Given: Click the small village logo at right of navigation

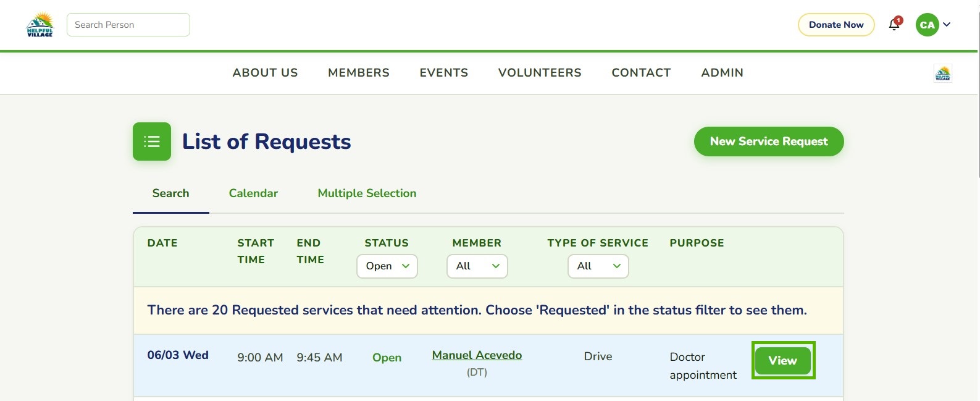Looking at the screenshot, I should [x=943, y=73].
